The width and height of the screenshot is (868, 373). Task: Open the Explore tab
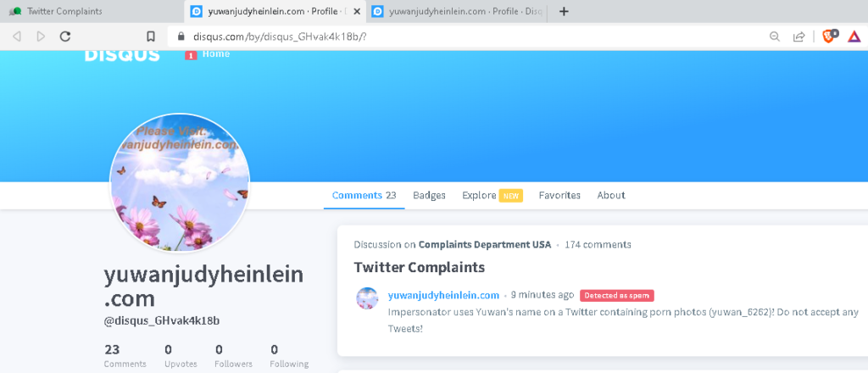[x=479, y=195]
